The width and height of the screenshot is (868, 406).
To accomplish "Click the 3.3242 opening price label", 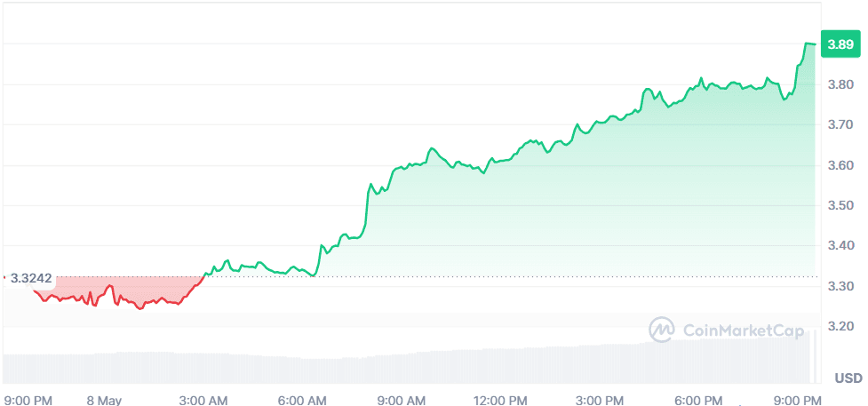I will tap(29, 277).
